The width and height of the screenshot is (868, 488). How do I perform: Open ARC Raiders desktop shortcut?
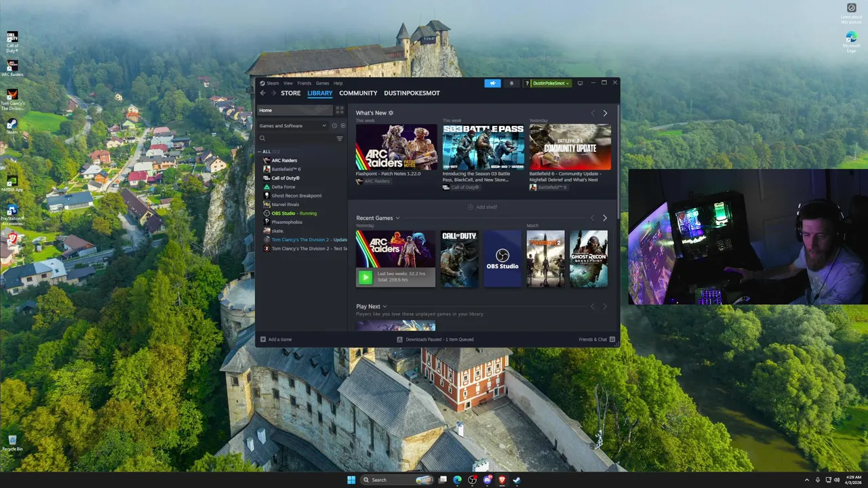point(12,68)
